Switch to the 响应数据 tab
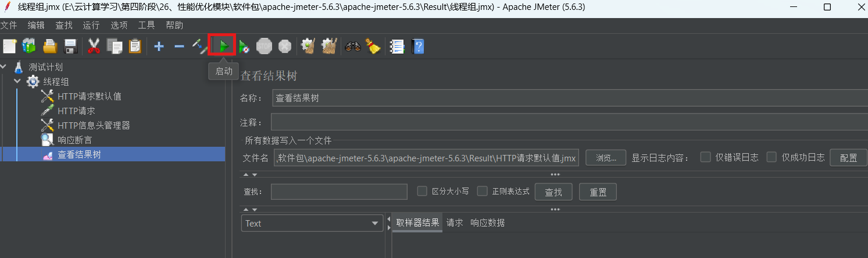 click(x=487, y=223)
